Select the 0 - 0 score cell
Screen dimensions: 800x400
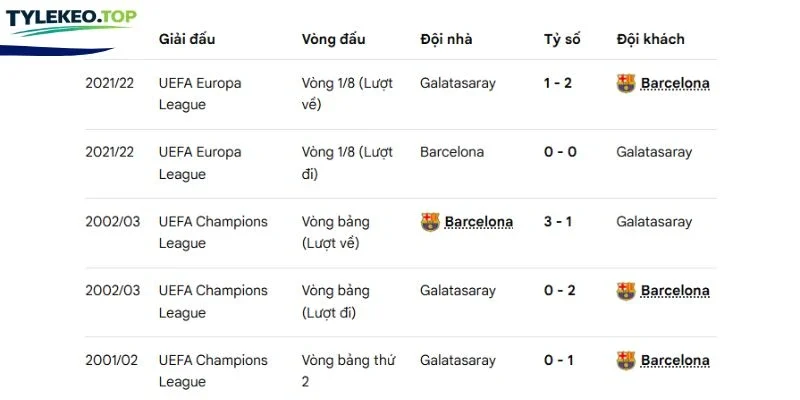tap(560, 152)
